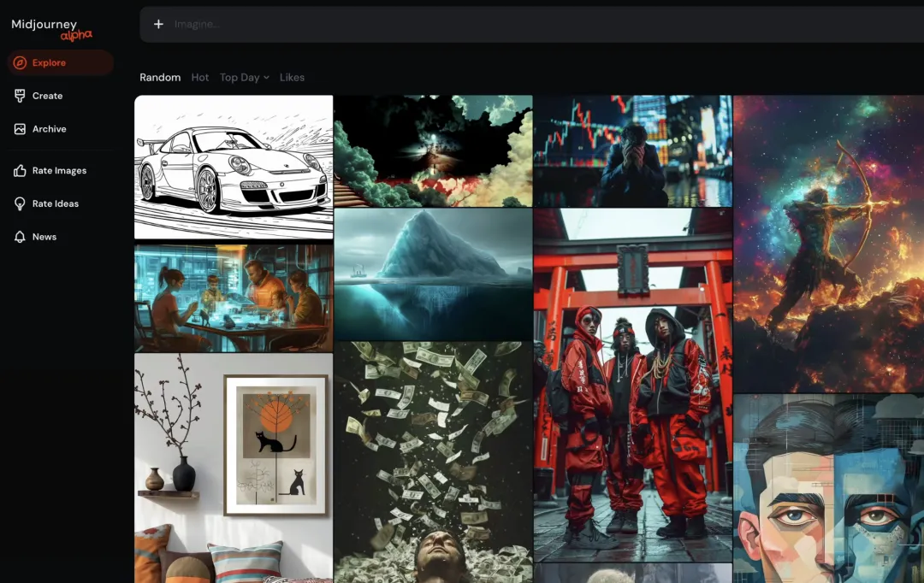This screenshot has width=924, height=583.
Task: Click the Imagine prompt input field
Action: pyautogui.click(x=513, y=24)
